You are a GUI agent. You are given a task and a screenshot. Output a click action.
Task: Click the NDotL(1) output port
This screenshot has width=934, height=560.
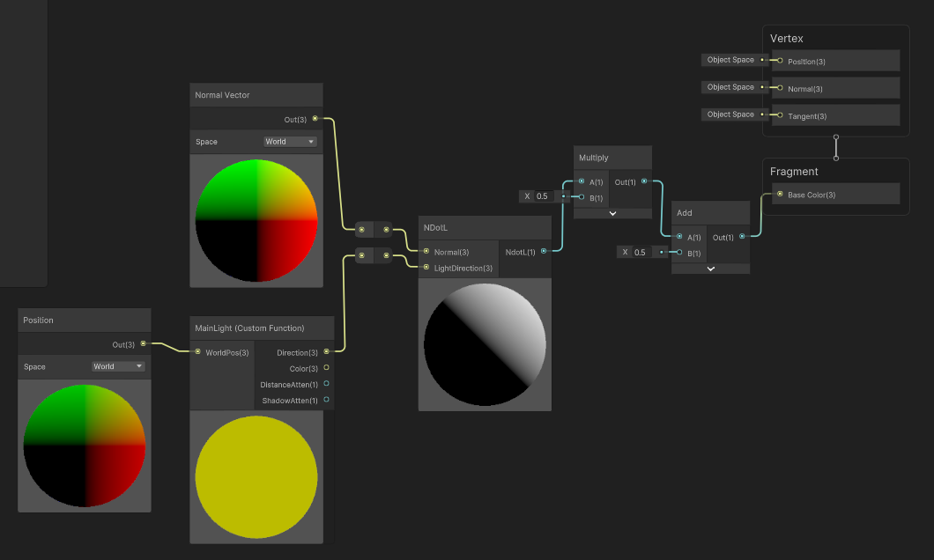[544, 251]
